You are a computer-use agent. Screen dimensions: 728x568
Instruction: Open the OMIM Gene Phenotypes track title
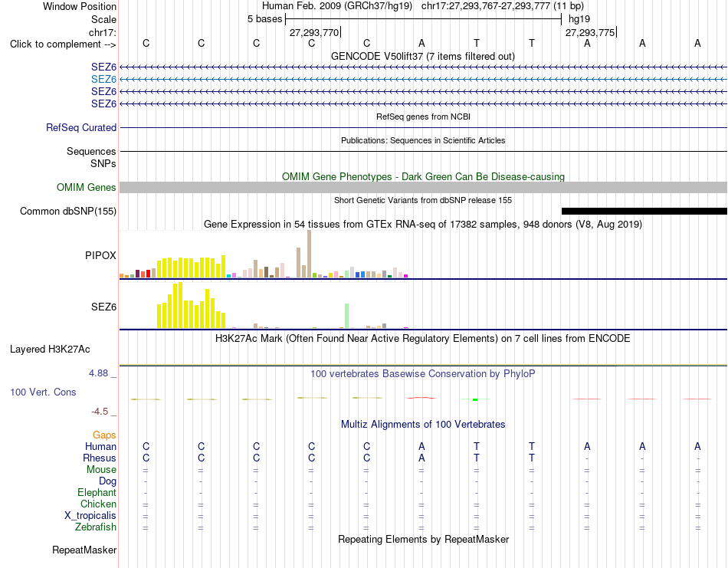423,176
